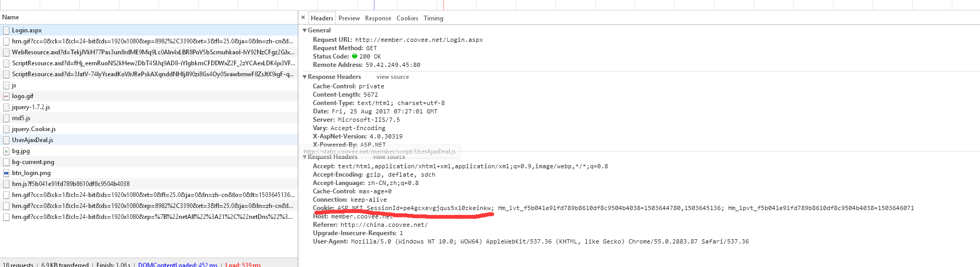The width and height of the screenshot is (980, 267).
Task: Collapse the Request Headers section
Action: point(305,157)
